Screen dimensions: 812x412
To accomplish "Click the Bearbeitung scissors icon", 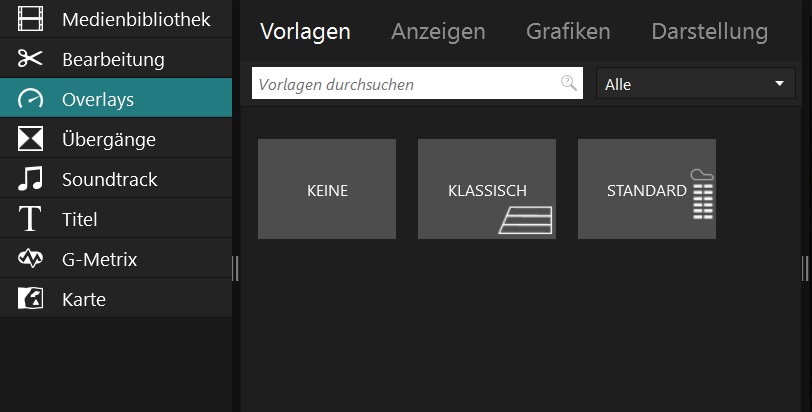I will (x=30, y=58).
